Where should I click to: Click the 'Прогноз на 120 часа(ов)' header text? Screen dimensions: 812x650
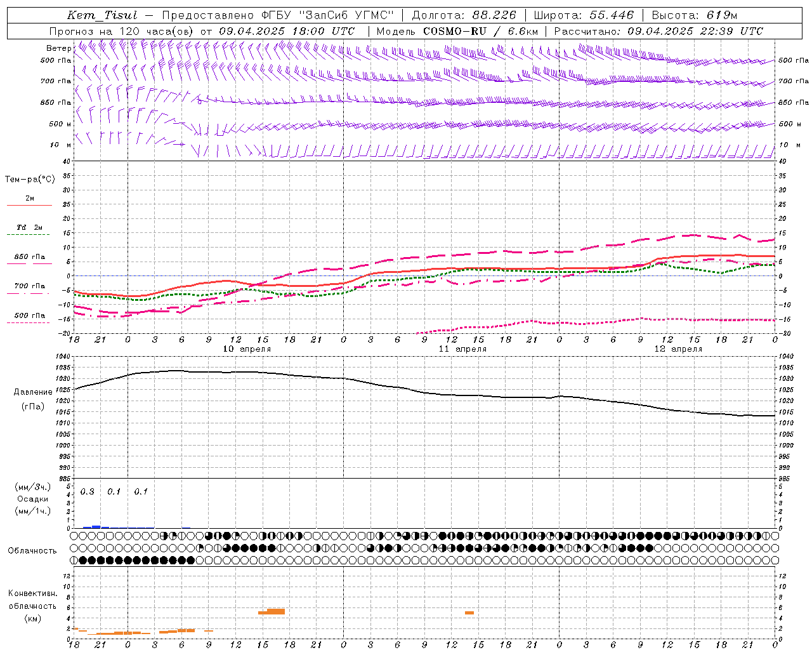click(122, 31)
